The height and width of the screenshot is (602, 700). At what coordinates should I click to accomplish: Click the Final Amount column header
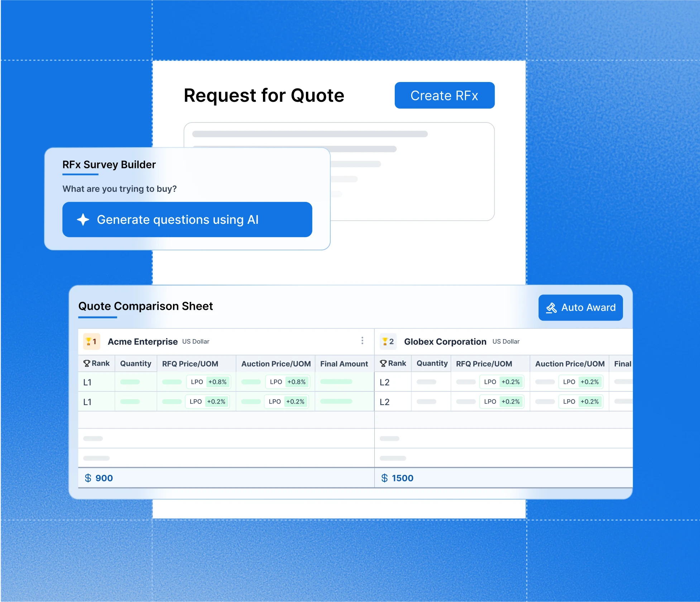[344, 364]
